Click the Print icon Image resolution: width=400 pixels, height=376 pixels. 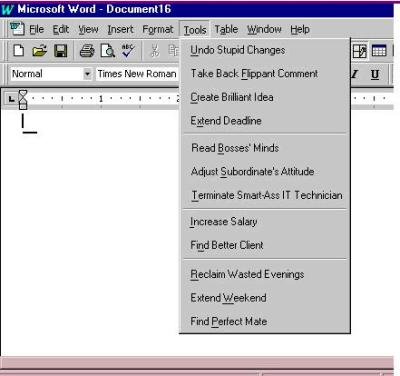pyautogui.click(x=87, y=51)
